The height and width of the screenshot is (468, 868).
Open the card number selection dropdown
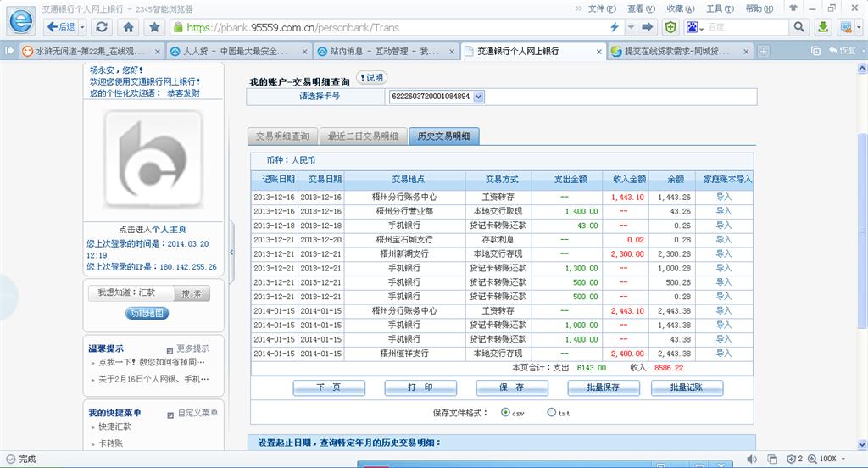tap(478, 97)
